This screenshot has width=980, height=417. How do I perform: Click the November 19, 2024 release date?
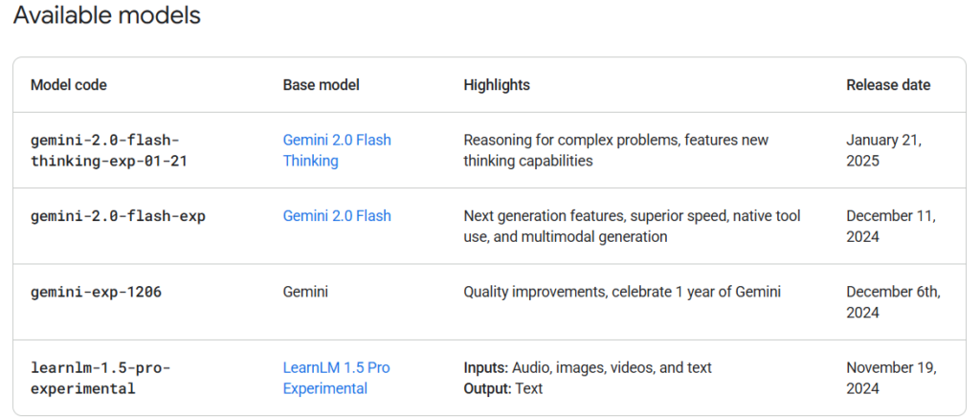892,379
